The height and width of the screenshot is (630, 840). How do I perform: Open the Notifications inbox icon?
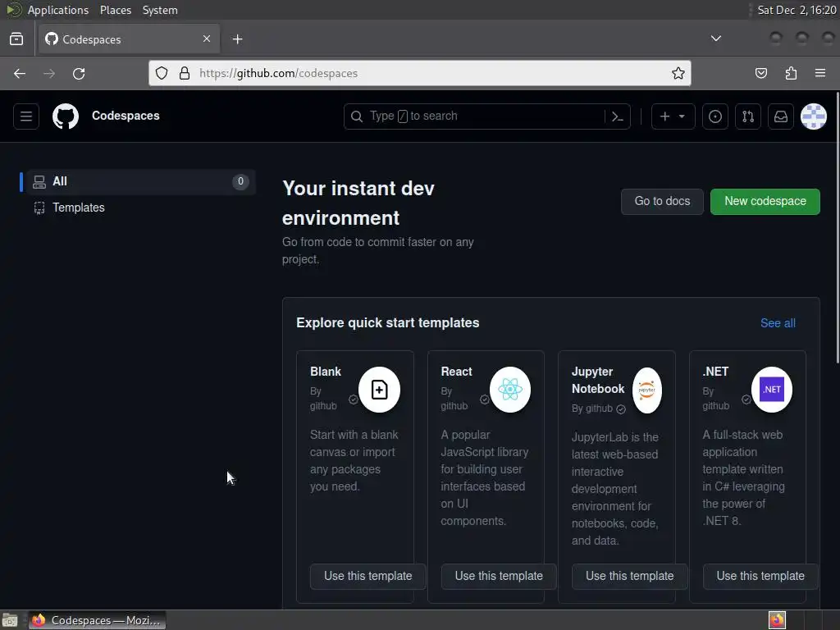781,116
